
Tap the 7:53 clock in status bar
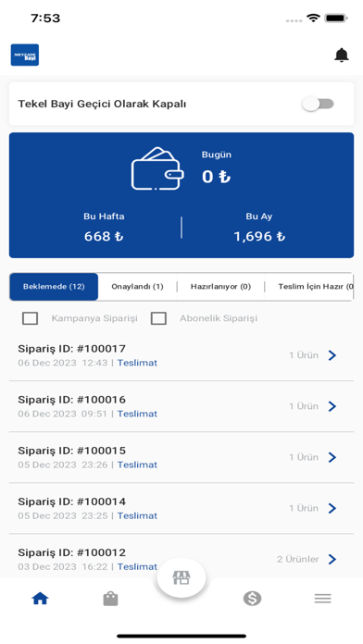coord(45,19)
